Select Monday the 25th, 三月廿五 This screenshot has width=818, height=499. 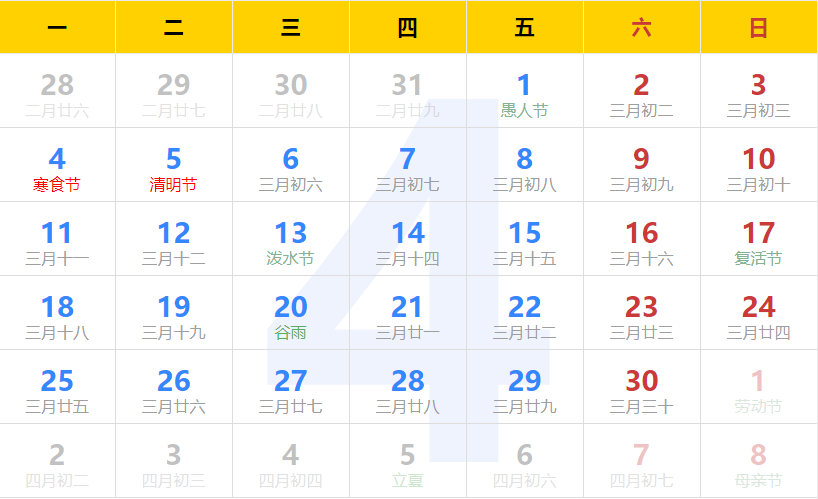(x=57, y=388)
